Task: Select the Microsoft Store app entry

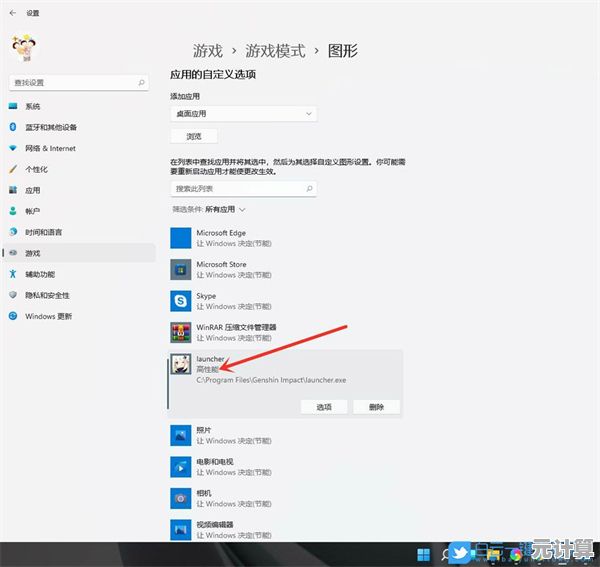Action: 285,269
